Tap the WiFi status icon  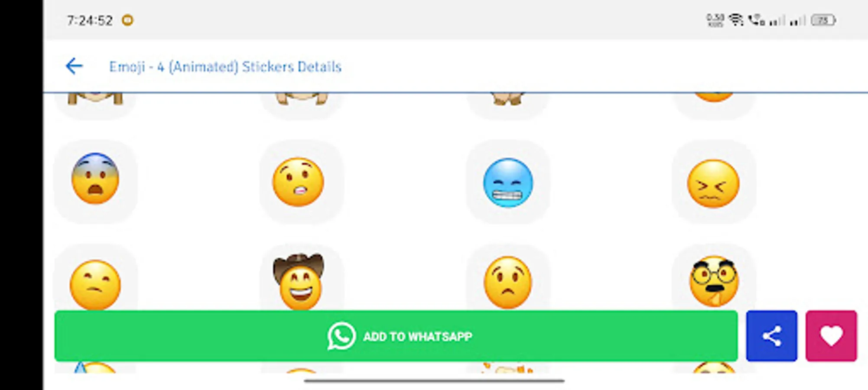(x=736, y=20)
